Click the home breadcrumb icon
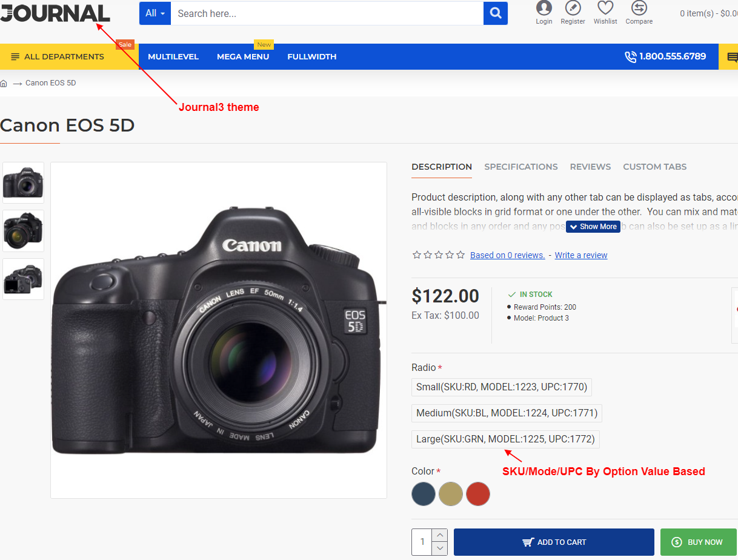 point(4,83)
